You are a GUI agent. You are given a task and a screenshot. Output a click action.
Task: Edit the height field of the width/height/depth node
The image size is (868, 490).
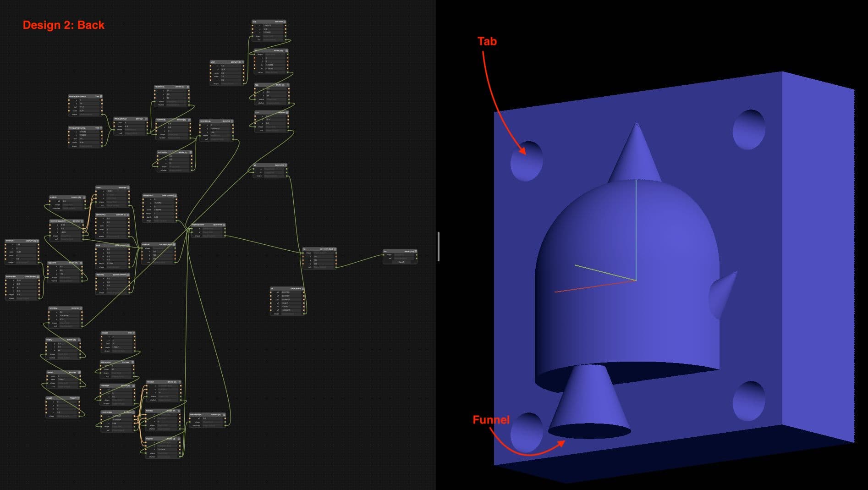(x=164, y=214)
